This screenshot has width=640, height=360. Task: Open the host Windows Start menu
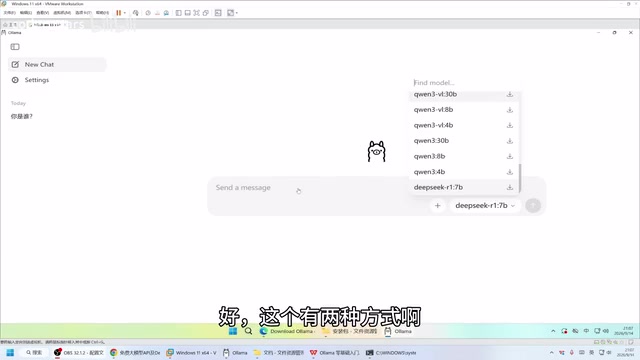coord(10,352)
